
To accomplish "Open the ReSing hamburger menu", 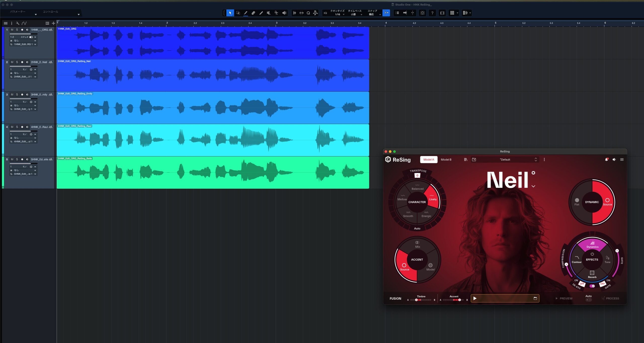I will (622, 159).
